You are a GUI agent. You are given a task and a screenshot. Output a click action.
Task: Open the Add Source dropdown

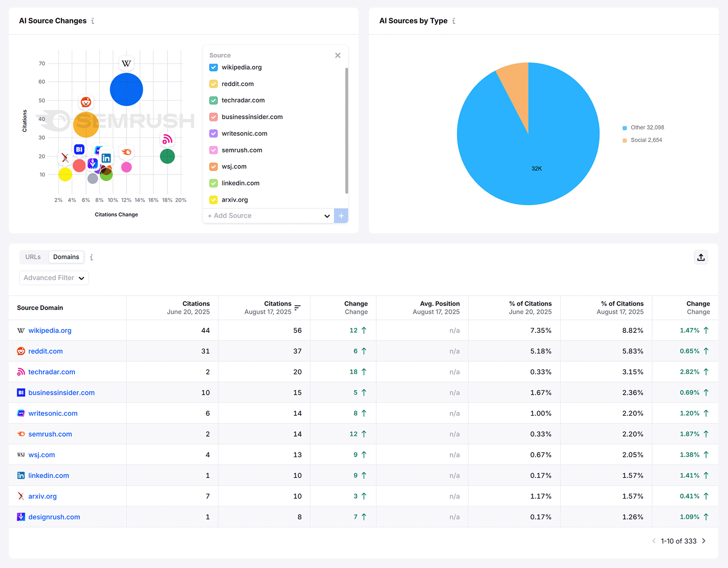[x=327, y=216]
